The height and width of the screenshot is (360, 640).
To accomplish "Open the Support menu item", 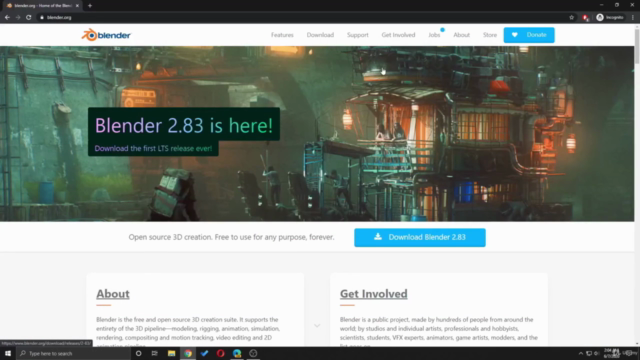I will pos(358,35).
